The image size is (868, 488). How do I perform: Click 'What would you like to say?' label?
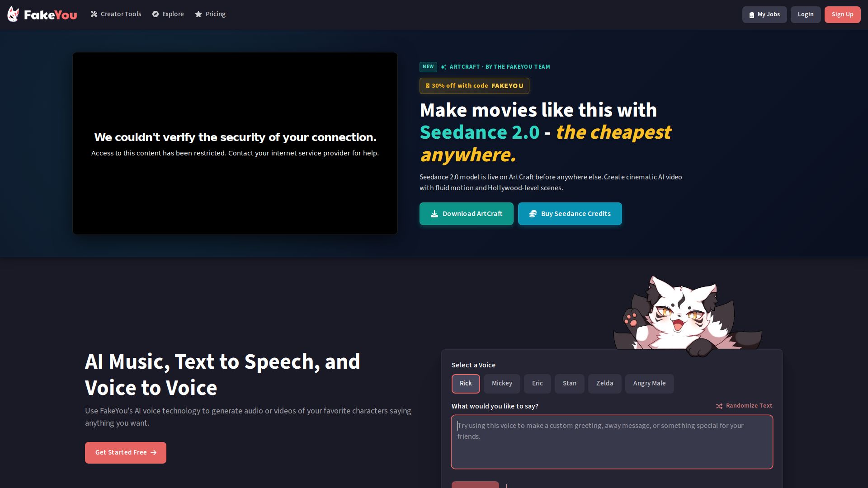pos(495,406)
